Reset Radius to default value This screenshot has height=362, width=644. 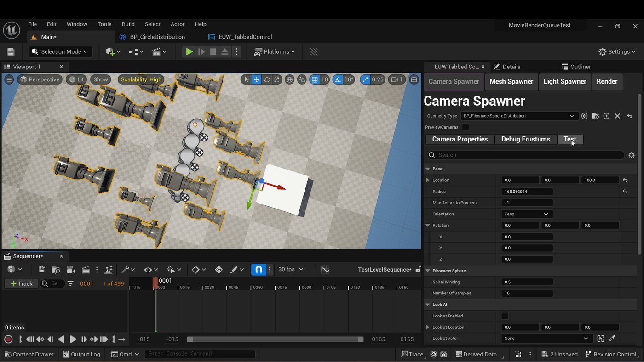pos(625,192)
